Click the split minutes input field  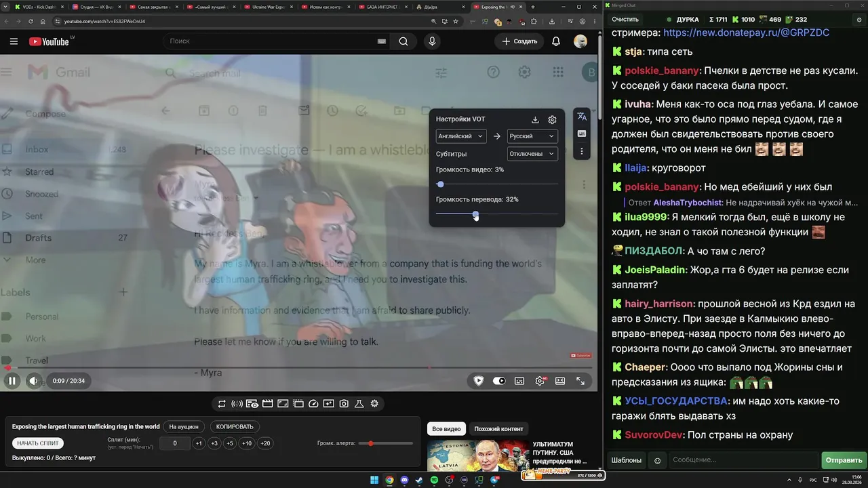175,443
